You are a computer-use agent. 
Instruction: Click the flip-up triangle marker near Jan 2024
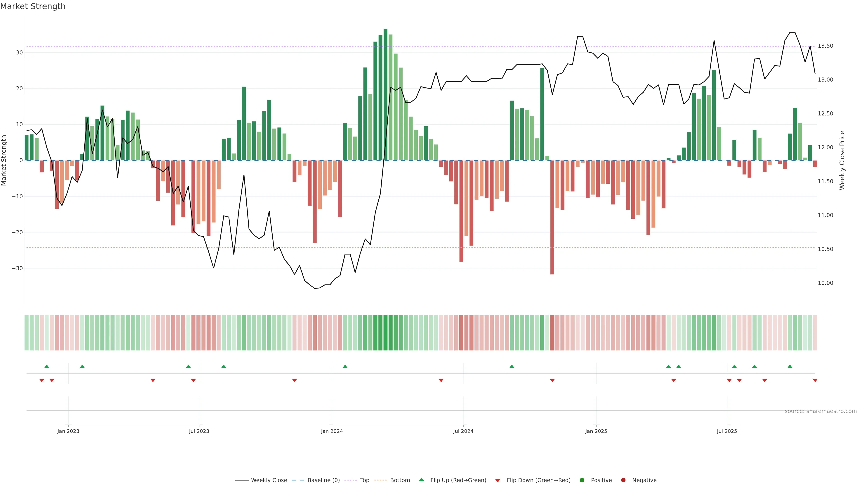[345, 366]
